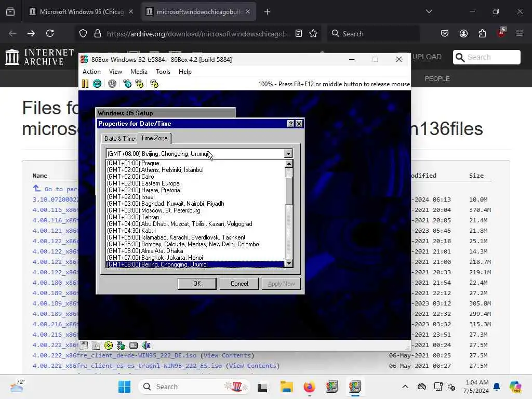532x399 pixels.
Task: Click the 86Box hard reset icon
Action: (x=97, y=84)
